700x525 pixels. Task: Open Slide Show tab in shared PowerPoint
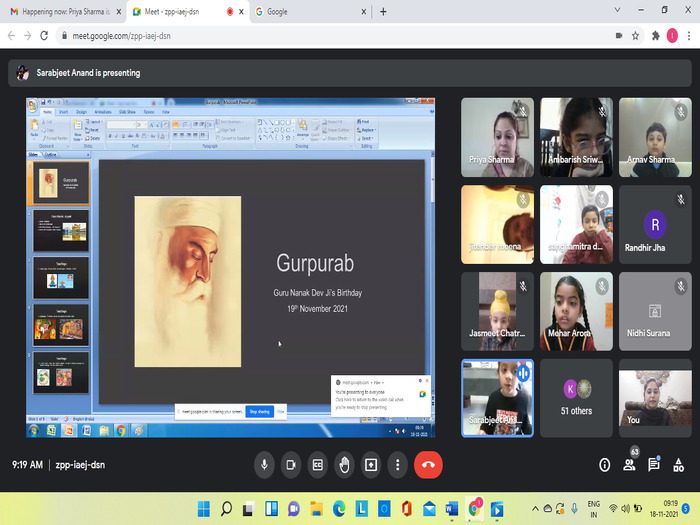click(x=127, y=112)
